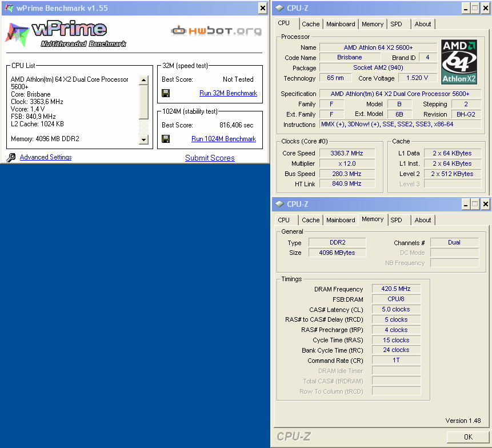Image resolution: width=492 pixels, height=448 pixels.
Task: Click the CAS# Latency 5.0 clocks value
Action: [x=396, y=309]
